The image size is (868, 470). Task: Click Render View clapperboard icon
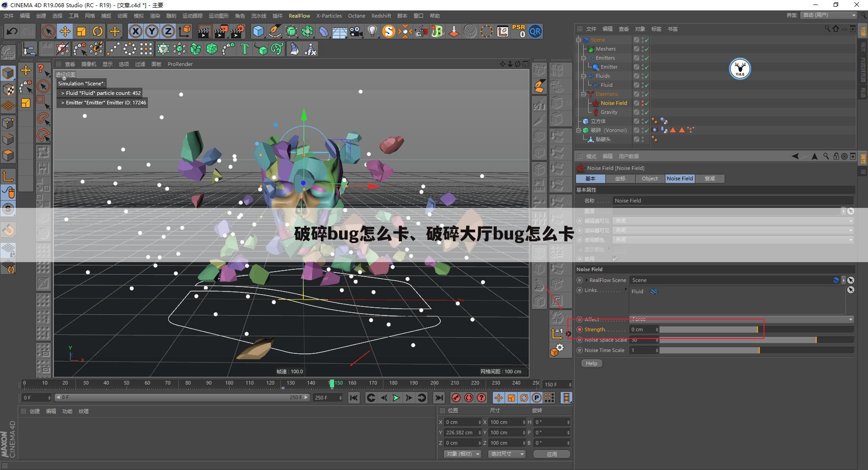pyautogui.click(x=204, y=31)
